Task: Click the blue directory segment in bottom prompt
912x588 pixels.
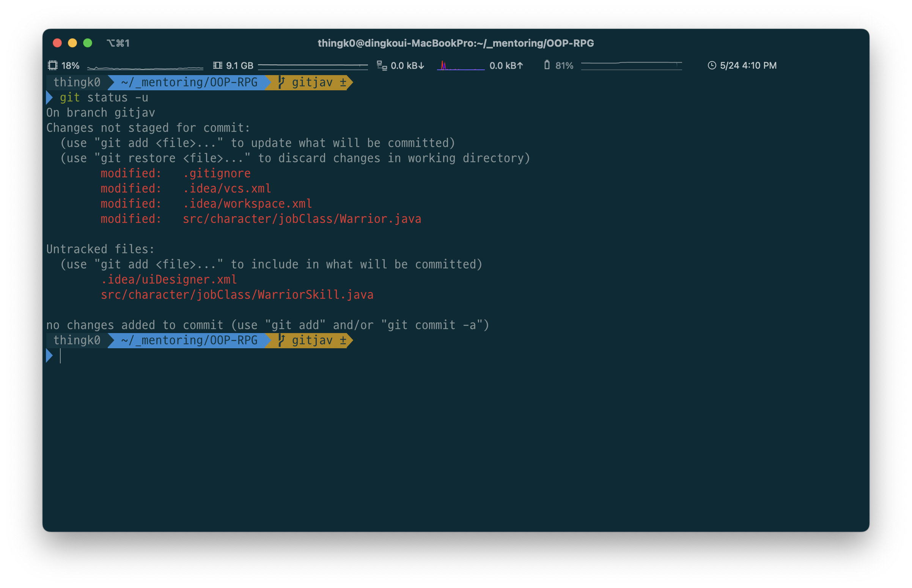Action: [189, 341]
